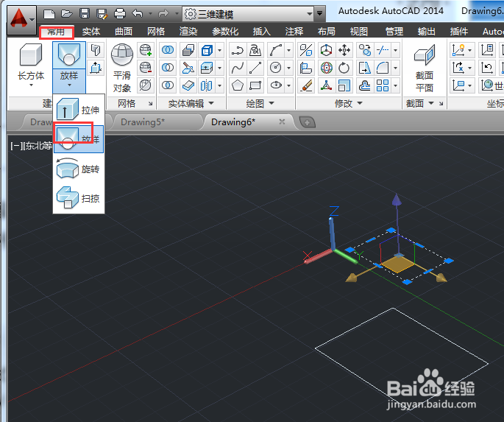Expand the 修改 panel title
Image resolution: width=504 pixels, height=422 pixels.
pos(349,103)
